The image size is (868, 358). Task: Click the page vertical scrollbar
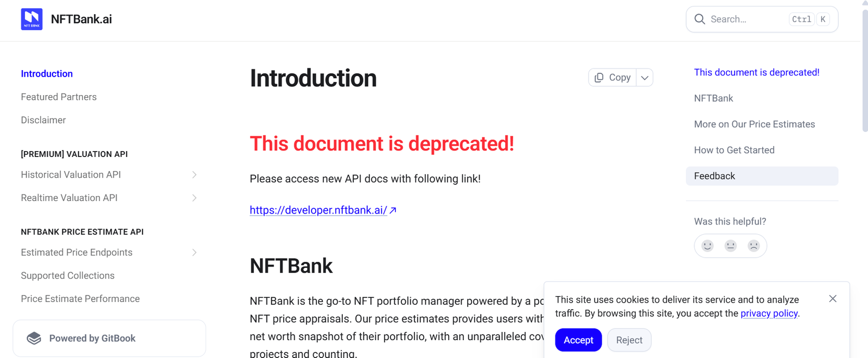tap(865, 71)
